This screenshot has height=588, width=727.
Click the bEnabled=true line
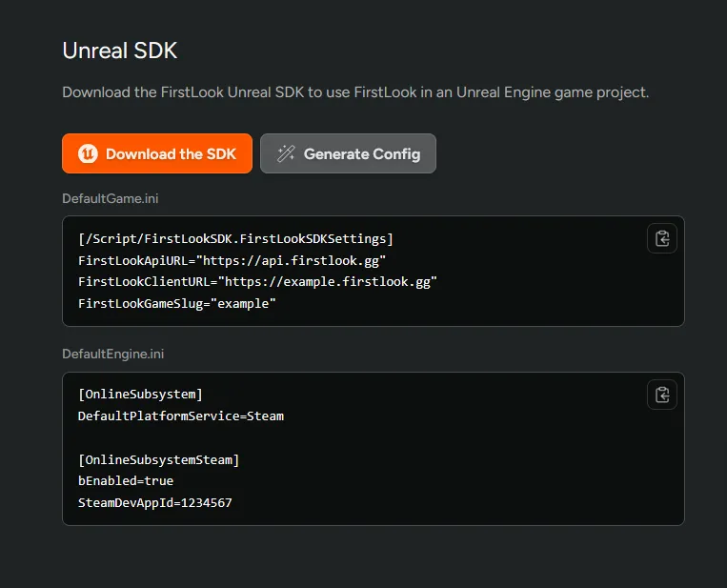tap(126, 481)
